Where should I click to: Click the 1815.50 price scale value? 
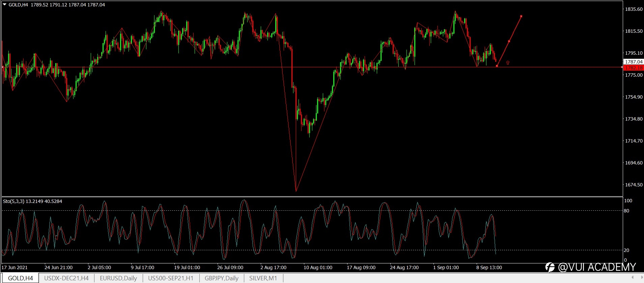point(634,31)
